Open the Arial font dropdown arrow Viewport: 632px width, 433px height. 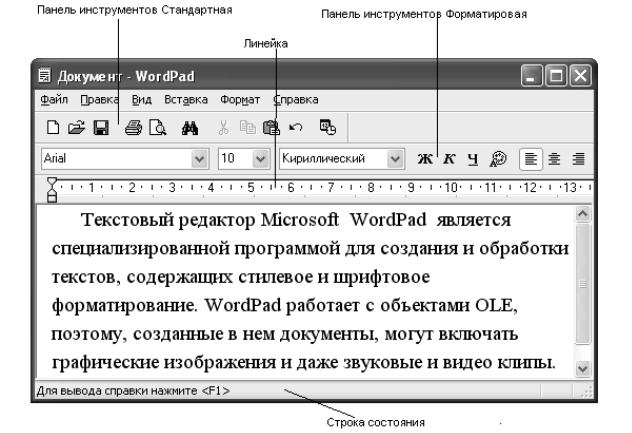199,159
